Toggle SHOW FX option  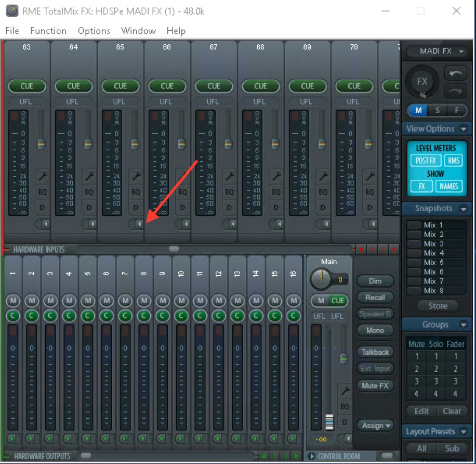click(421, 186)
